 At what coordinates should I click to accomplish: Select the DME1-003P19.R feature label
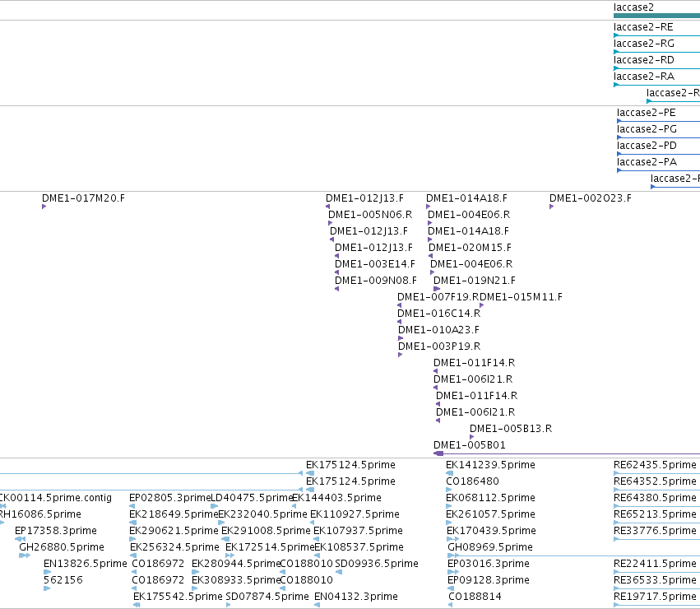(x=439, y=346)
